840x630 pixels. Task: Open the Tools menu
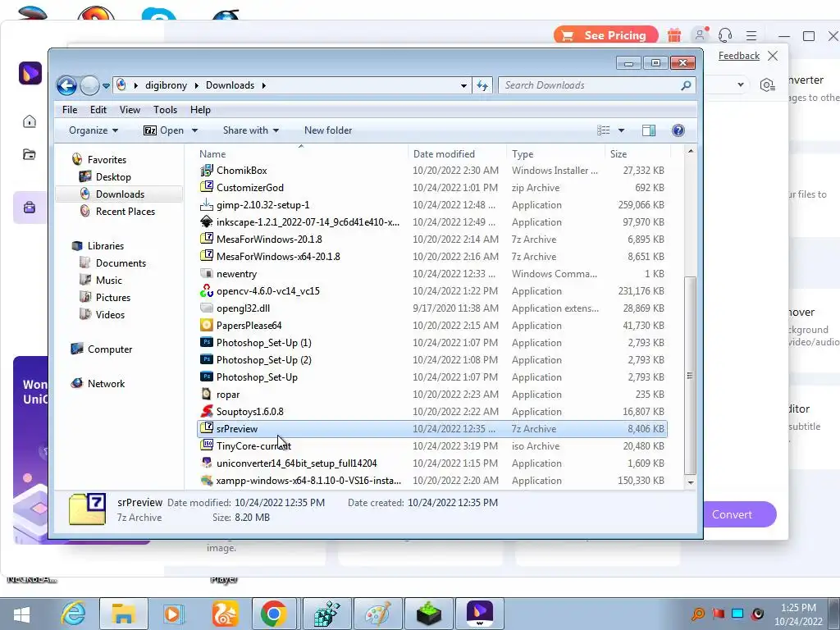(x=165, y=110)
